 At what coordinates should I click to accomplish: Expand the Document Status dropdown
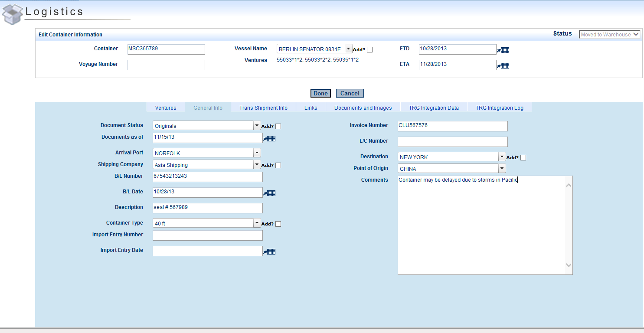pos(257,126)
